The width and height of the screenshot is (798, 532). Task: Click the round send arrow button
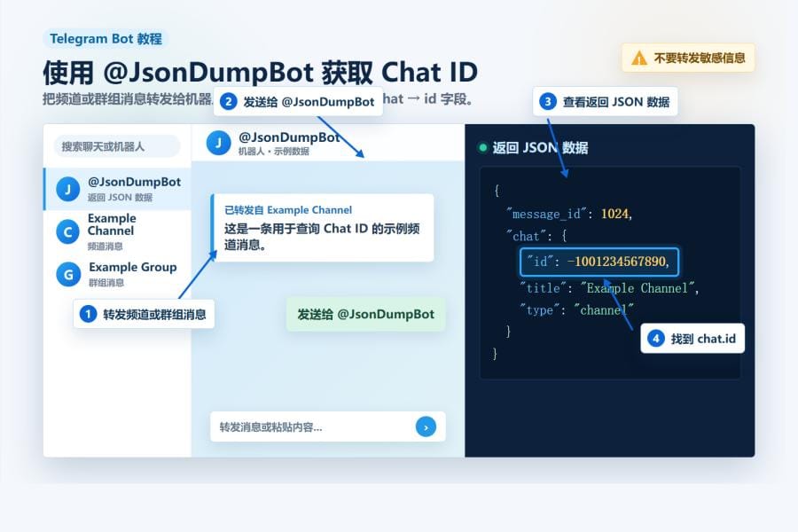coord(426,426)
